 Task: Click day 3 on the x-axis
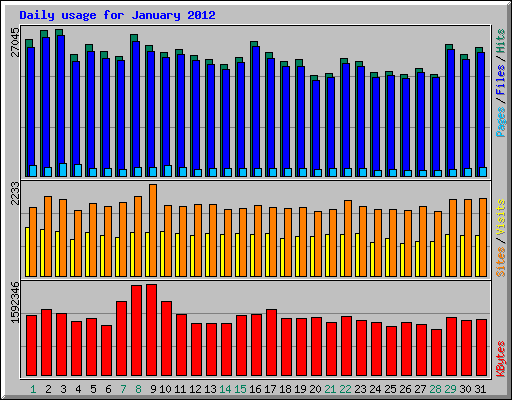click(x=63, y=389)
